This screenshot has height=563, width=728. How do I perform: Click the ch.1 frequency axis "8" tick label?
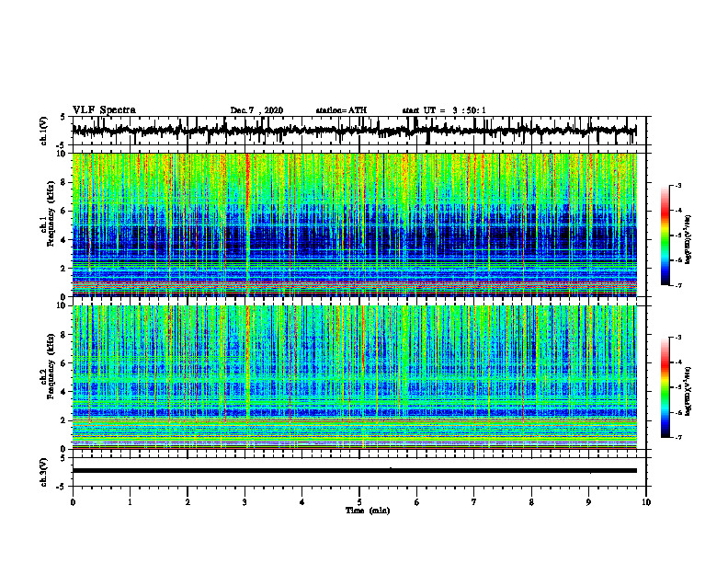coord(63,182)
